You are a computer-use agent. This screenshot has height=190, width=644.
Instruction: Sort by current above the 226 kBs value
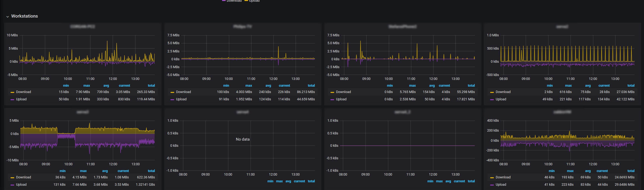pyautogui.click(x=285, y=85)
